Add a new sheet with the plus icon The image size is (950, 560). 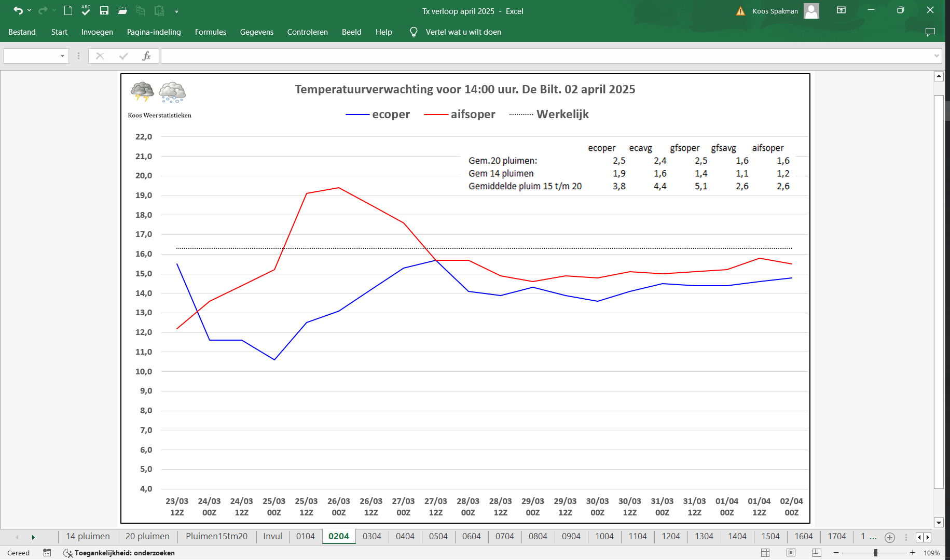890,537
